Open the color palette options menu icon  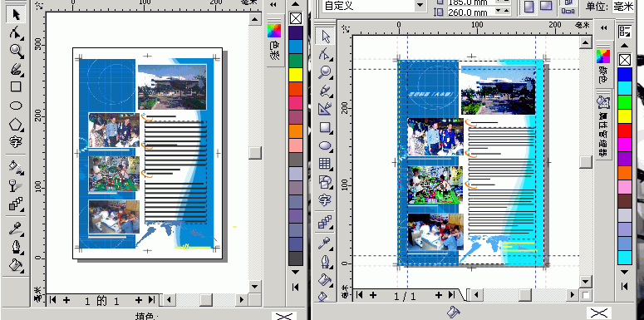[624, 31]
